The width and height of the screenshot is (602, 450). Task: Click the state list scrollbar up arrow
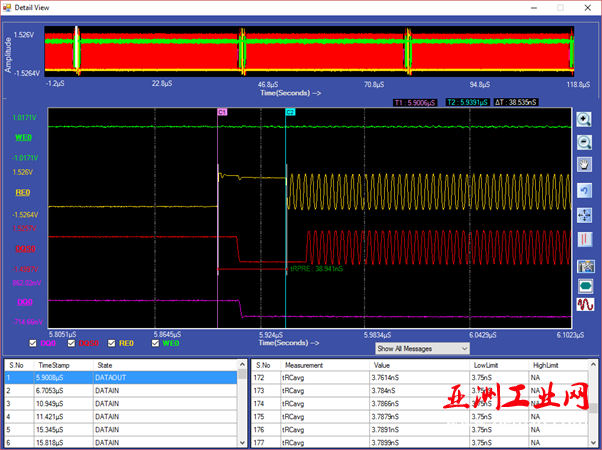(x=242, y=364)
